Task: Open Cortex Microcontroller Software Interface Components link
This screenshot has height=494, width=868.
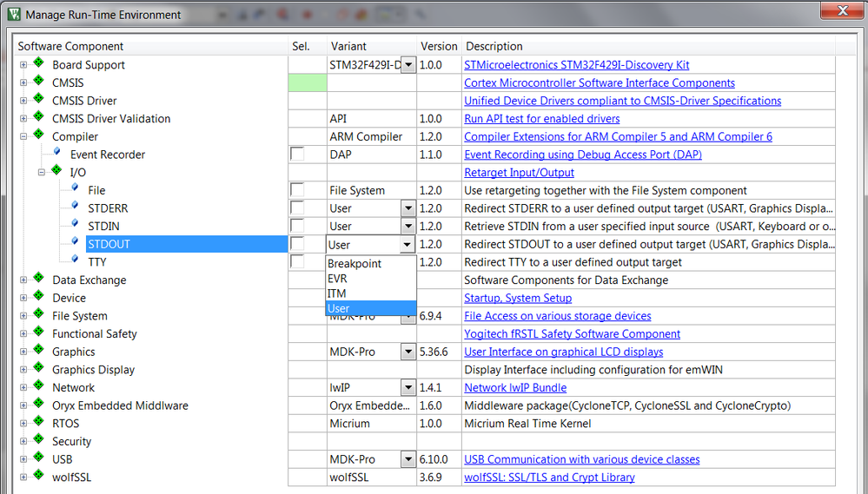Action: (x=600, y=83)
